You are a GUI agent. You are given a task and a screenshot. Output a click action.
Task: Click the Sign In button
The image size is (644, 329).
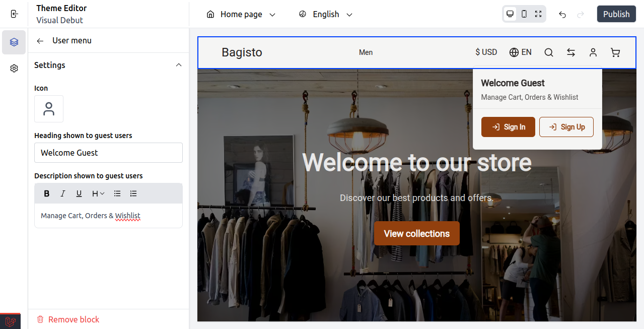[508, 127]
